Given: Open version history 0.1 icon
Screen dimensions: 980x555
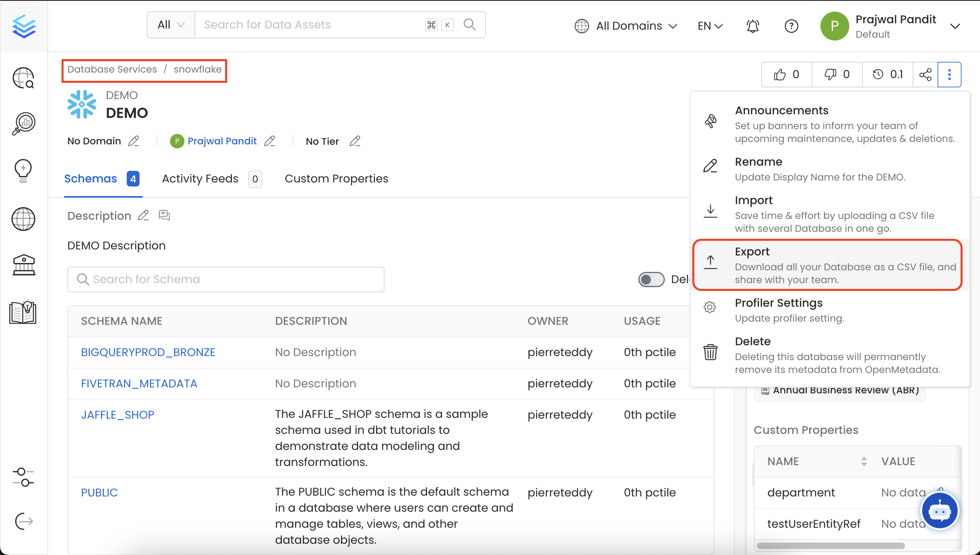Looking at the screenshot, I should 878,75.
